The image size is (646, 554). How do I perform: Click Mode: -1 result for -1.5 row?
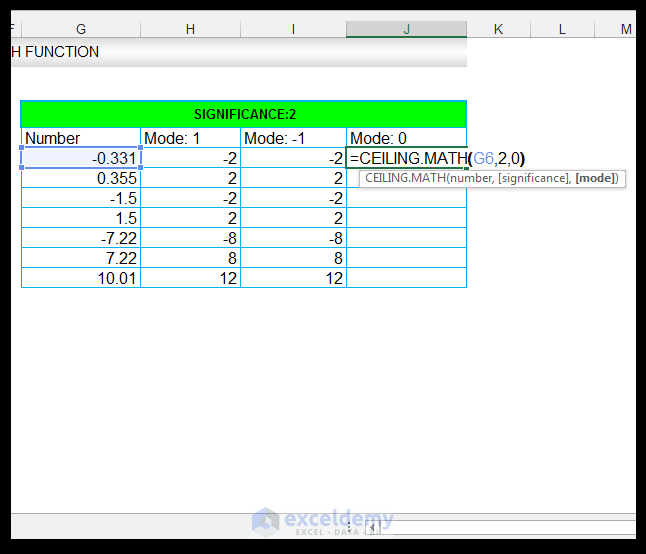[x=293, y=198]
